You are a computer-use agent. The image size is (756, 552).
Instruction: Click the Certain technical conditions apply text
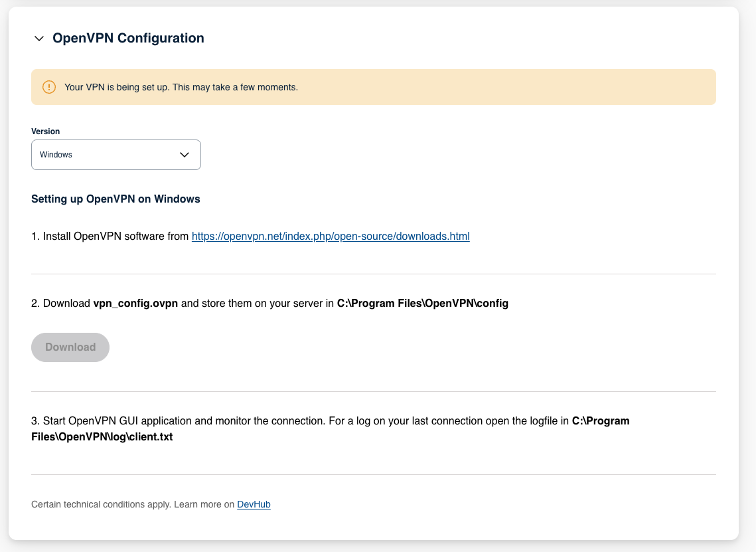[133, 505]
